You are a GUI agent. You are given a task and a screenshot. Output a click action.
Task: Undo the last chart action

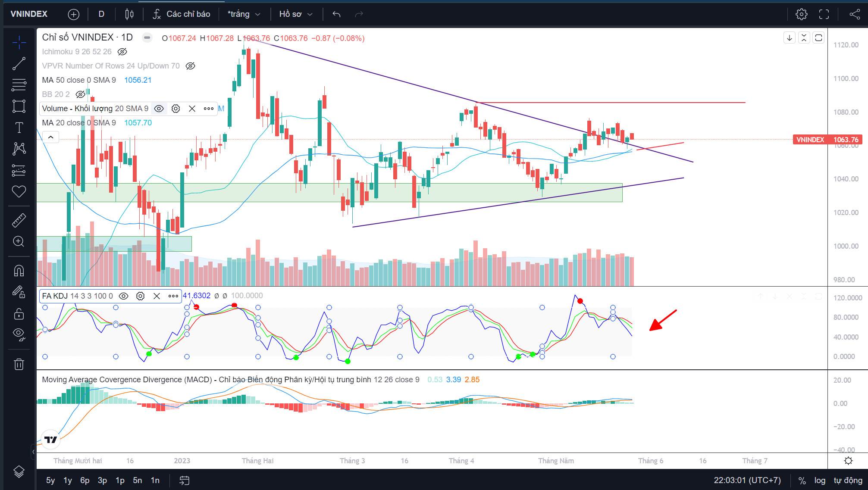(x=336, y=14)
